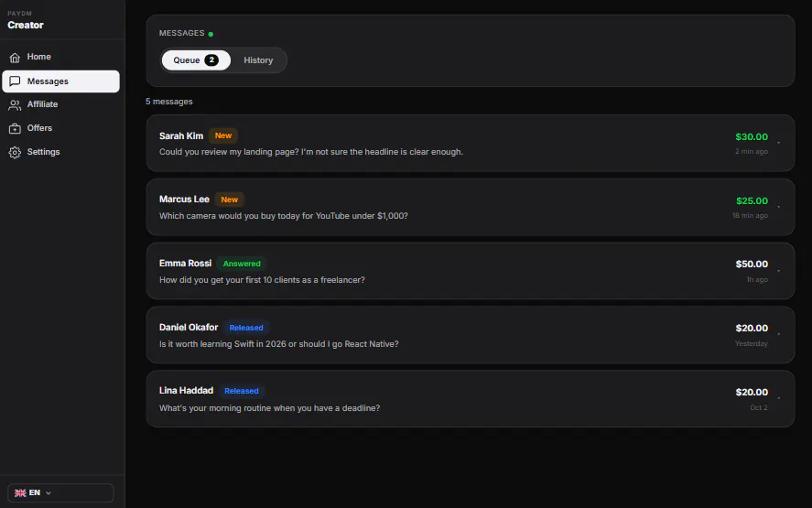Image resolution: width=812 pixels, height=508 pixels.
Task: Expand Lina Haddad message chevron
Action: pos(778,398)
